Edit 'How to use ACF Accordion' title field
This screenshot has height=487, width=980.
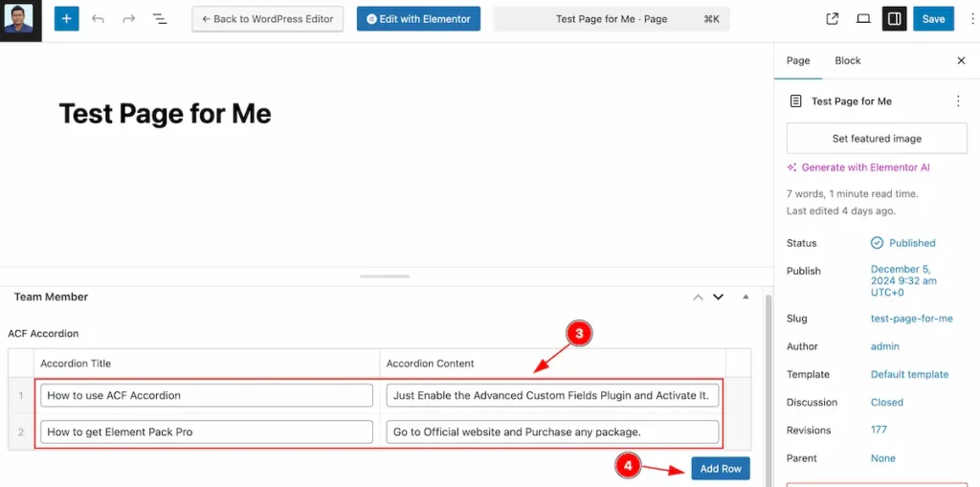coord(207,395)
